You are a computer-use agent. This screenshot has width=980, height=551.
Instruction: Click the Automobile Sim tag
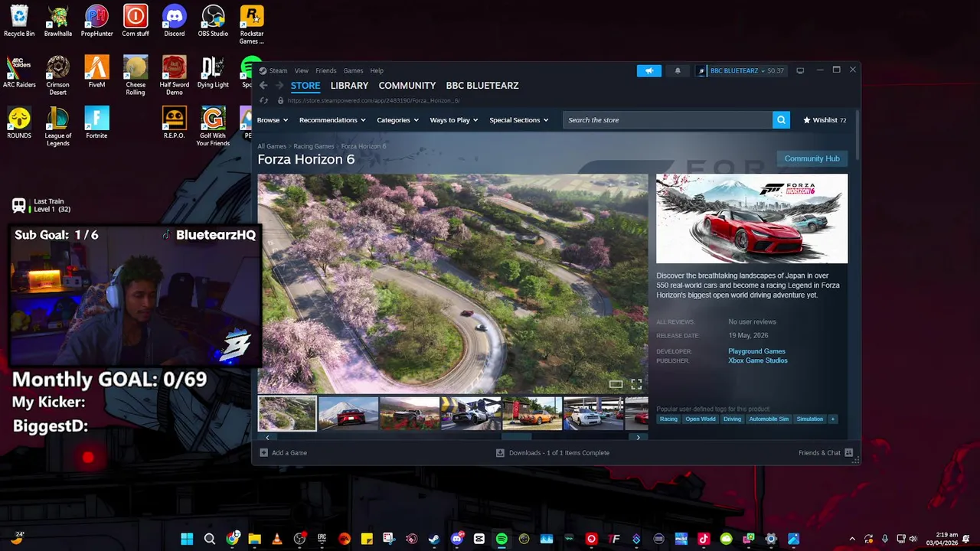click(x=769, y=419)
